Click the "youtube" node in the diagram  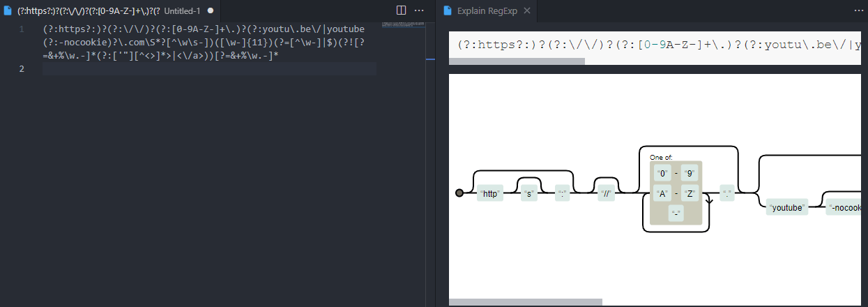[786, 208]
